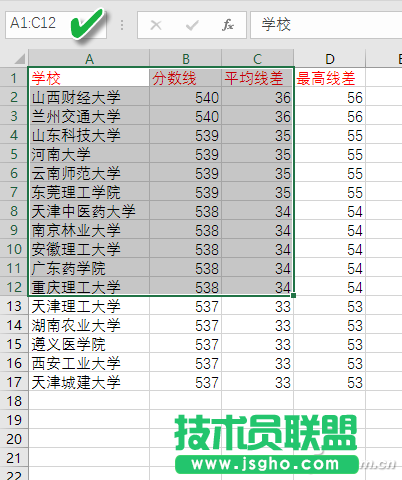The height and width of the screenshot is (480, 402).
Task: Click the Enter checkmark icon in formula bar
Action: 192,25
